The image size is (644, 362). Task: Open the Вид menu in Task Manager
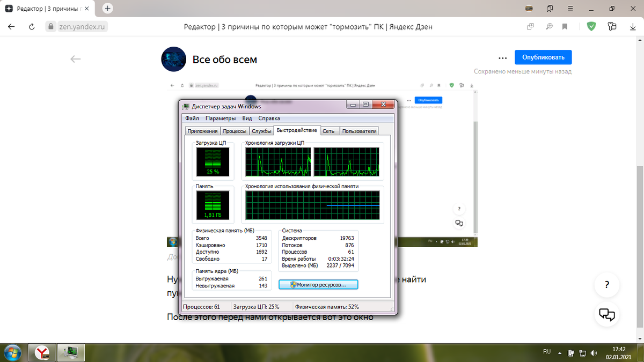247,118
